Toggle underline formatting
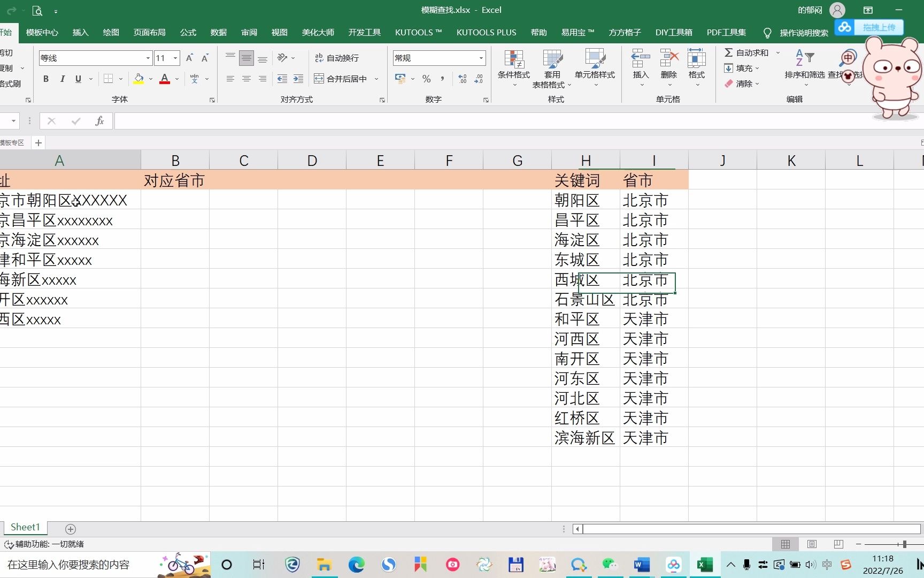The width and height of the screenshot is (924, 578). [x=78, y=79]
